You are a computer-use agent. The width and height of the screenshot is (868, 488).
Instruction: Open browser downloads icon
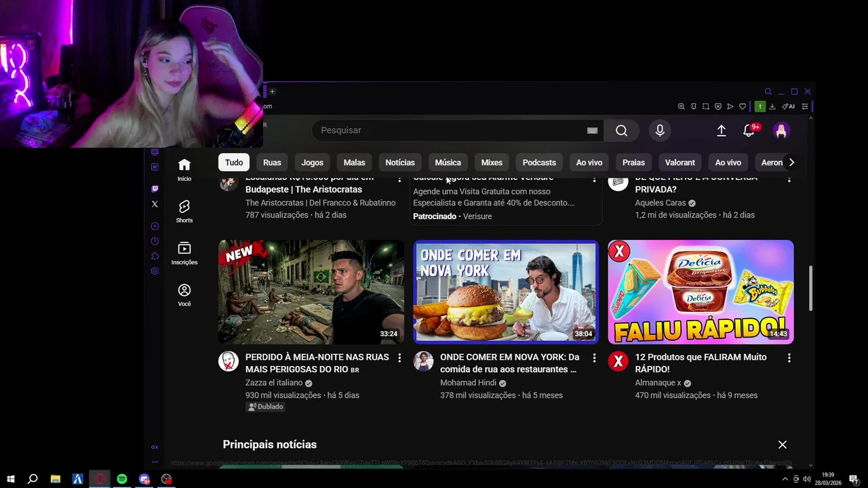pos(772,106)
